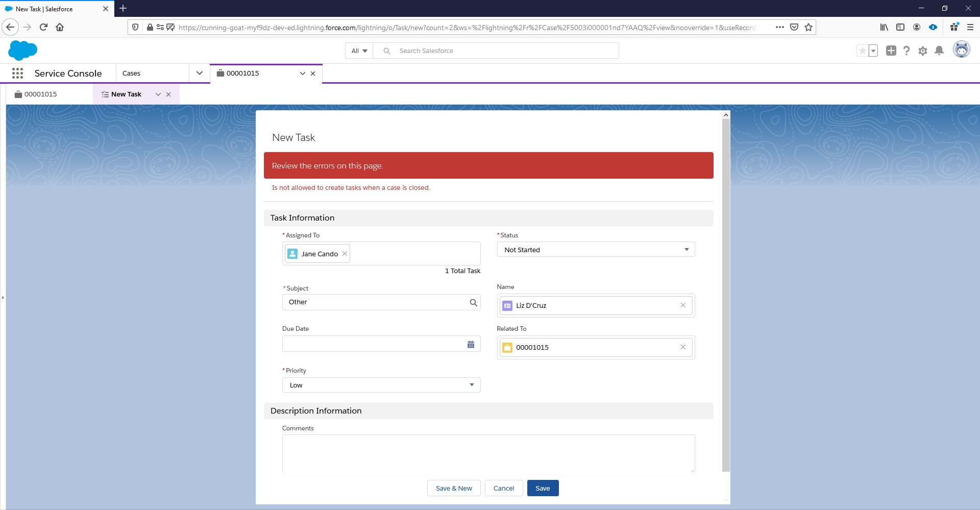Screen dimensions: 980x510
Task: Open tracking protection shield
Action: [x=135, y=27]
